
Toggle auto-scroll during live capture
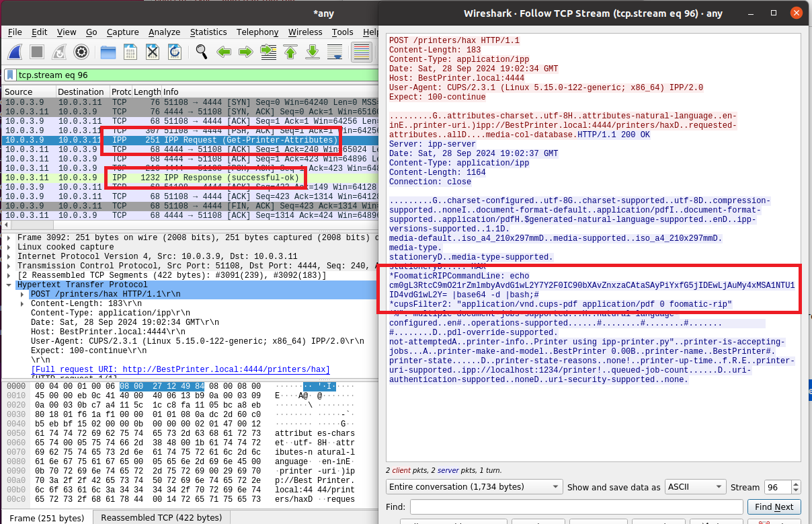coord(335,52)
